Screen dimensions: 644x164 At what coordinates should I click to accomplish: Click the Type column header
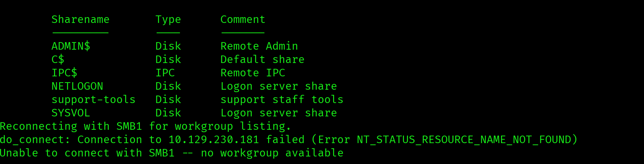click(x=168, y=20)
